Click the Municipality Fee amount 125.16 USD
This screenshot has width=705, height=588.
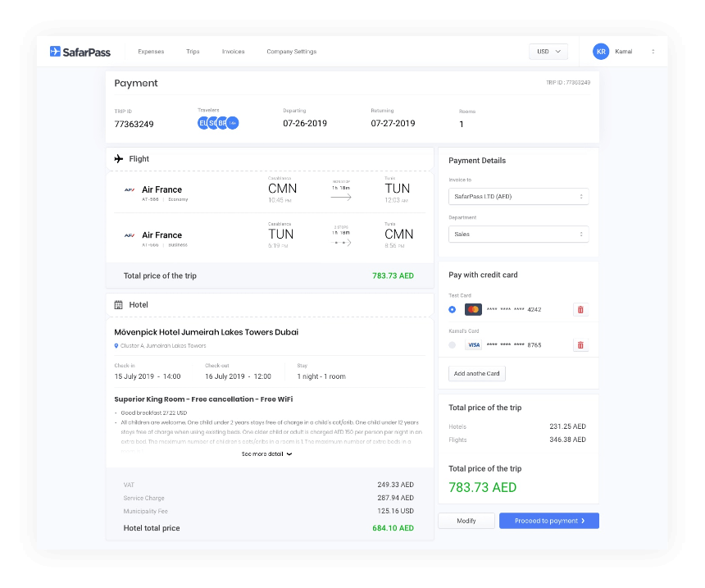click(x=396, y=511)
